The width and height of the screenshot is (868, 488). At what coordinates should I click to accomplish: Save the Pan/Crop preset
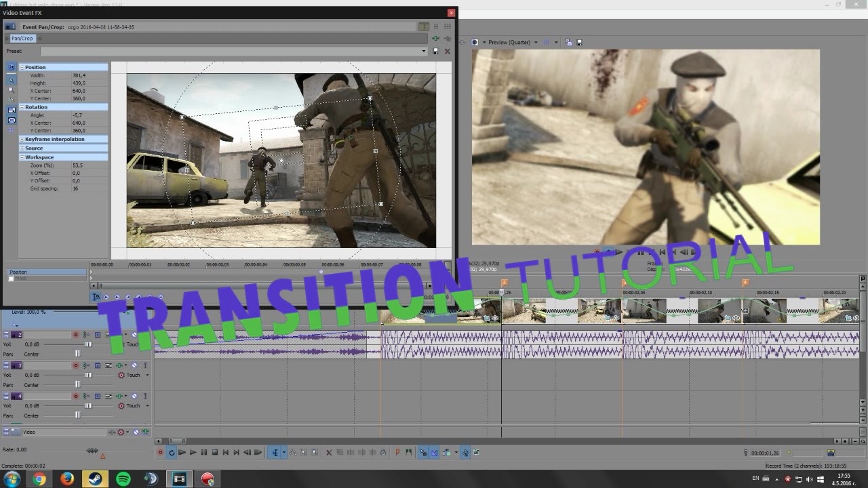pos(435,51)
